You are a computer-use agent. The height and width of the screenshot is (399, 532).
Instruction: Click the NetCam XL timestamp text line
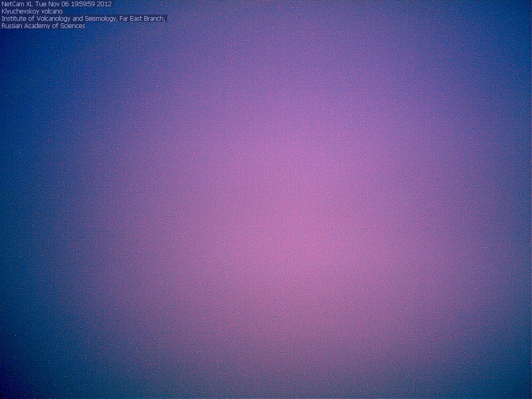point(56,4)
